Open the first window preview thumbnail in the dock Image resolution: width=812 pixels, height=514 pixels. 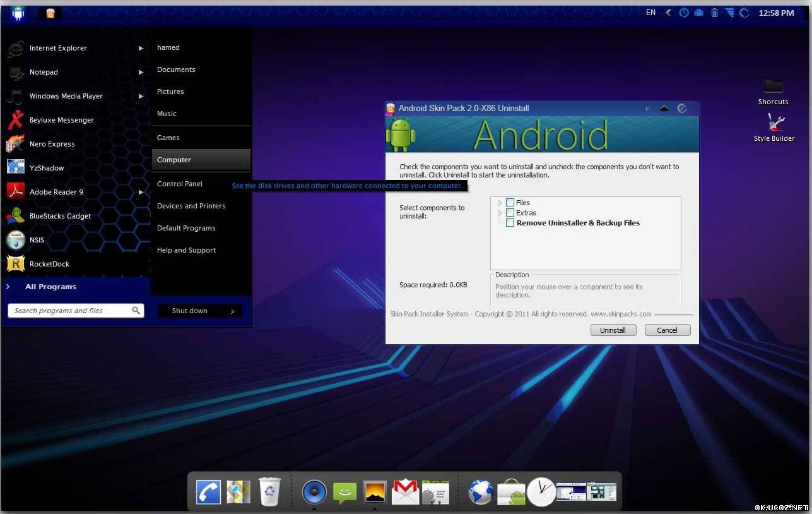coord(571,492)
